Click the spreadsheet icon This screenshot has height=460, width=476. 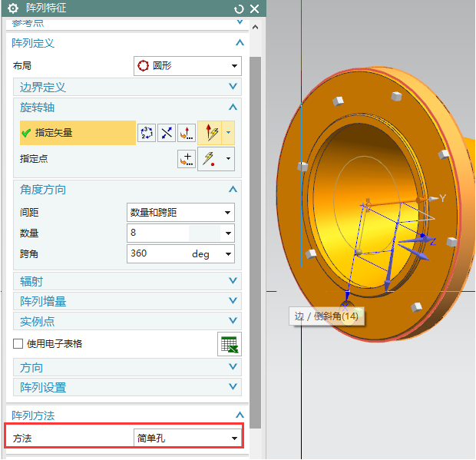click(x=229, y=344)
